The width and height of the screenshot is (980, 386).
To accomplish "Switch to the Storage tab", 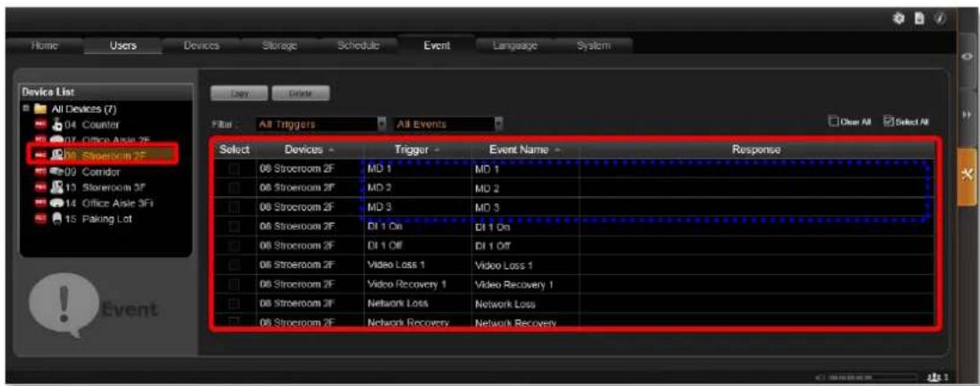I will point(278,46).
